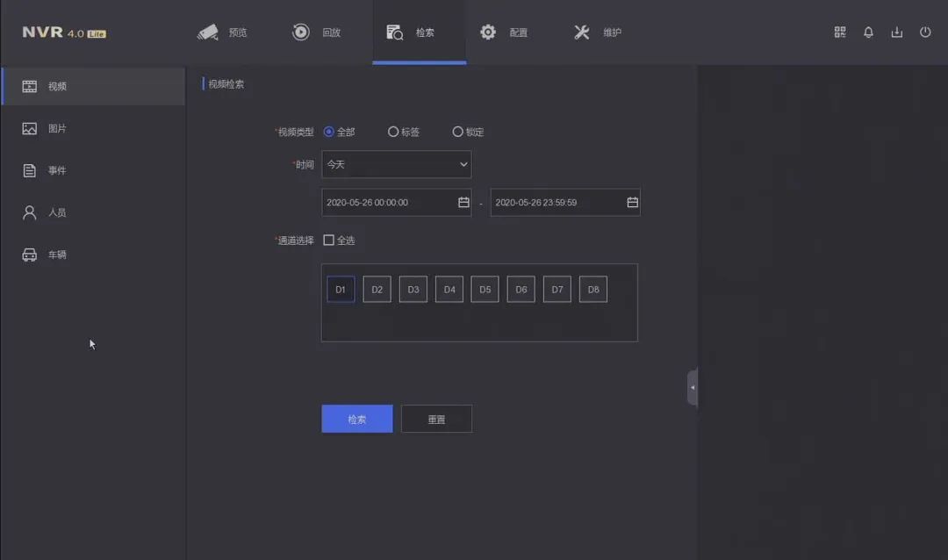948x560 pixels.
Task: Enable the 全选 select-all channels checkbox
Action: [329, 241]
